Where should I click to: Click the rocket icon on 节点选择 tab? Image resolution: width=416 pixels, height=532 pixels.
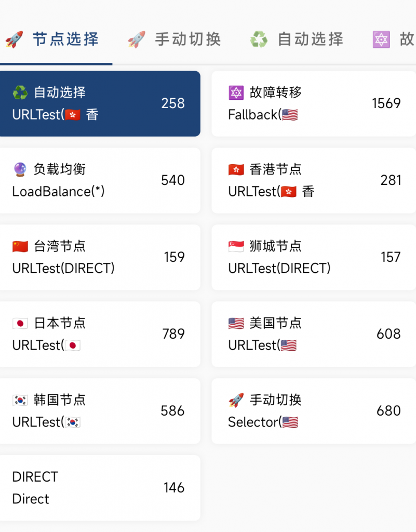pos(14,39)
